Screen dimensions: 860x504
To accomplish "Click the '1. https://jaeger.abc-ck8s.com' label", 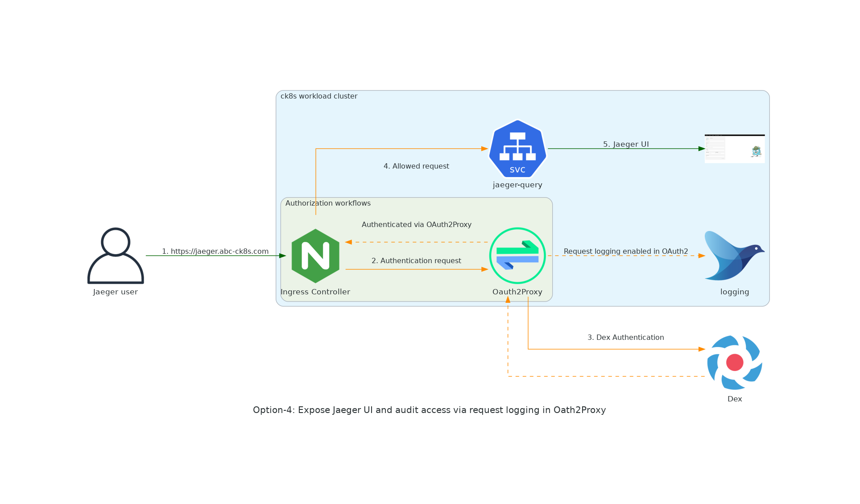I will (215, 251).
